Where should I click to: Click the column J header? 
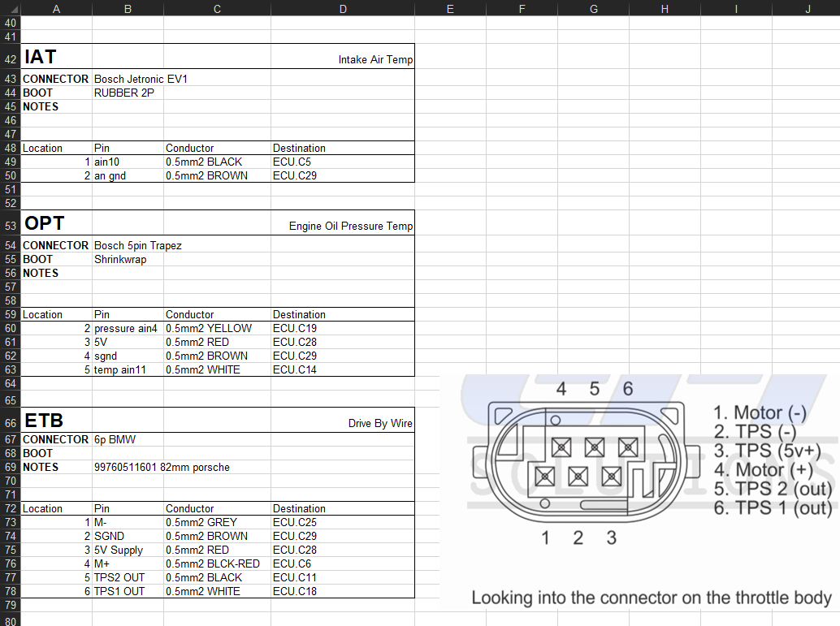(807, 8)
